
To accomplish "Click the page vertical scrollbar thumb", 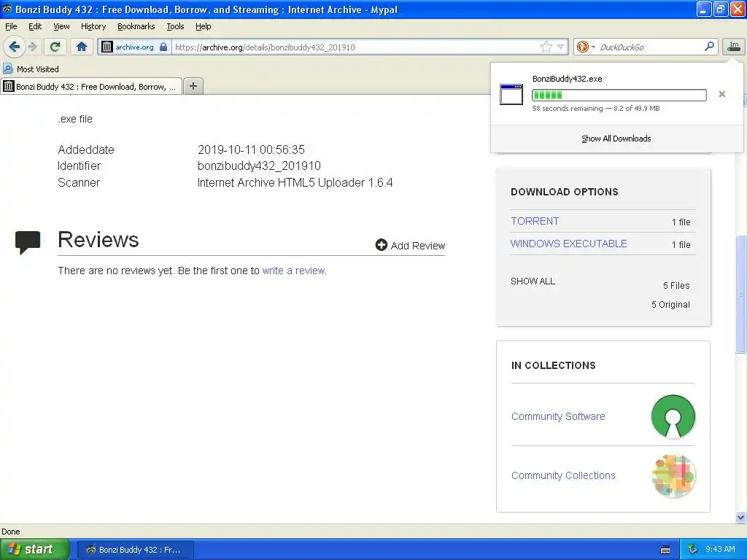I will tap(740, 294).
